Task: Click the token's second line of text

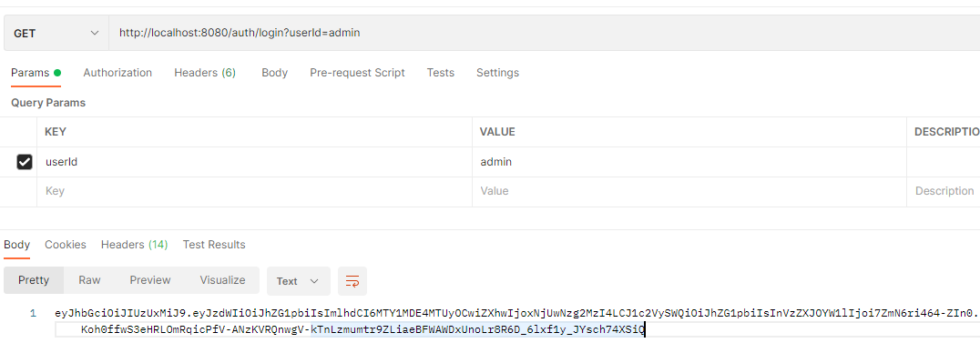Action: (362, 329)
